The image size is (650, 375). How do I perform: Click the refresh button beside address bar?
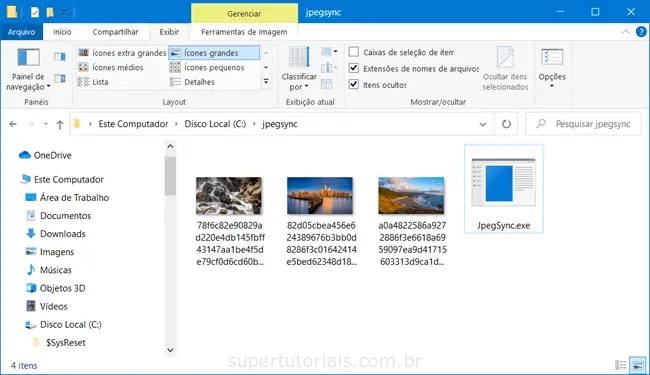tap(506, 124)
